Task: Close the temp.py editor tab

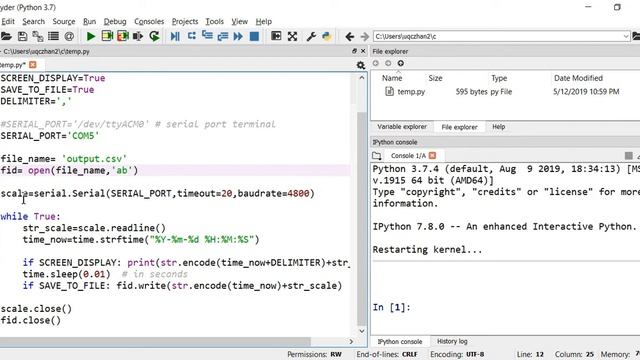Action: [33, 64]
